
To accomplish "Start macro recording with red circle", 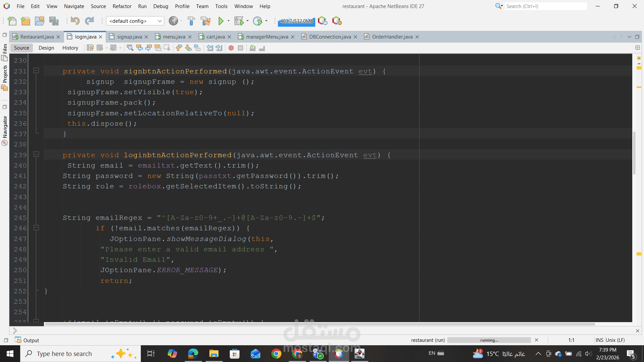I will click(x=231, y=48).
